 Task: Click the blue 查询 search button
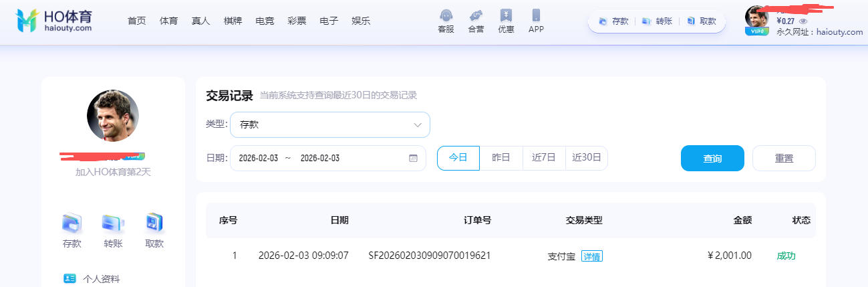click(x=712, y=159)
